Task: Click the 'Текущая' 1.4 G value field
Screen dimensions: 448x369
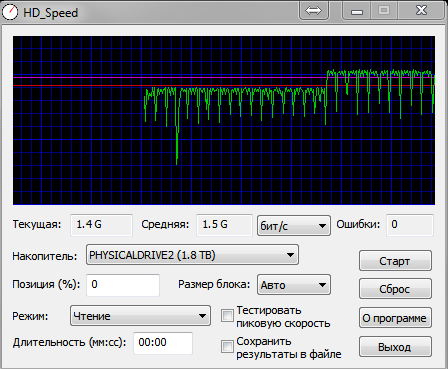Action: point(101,225)
